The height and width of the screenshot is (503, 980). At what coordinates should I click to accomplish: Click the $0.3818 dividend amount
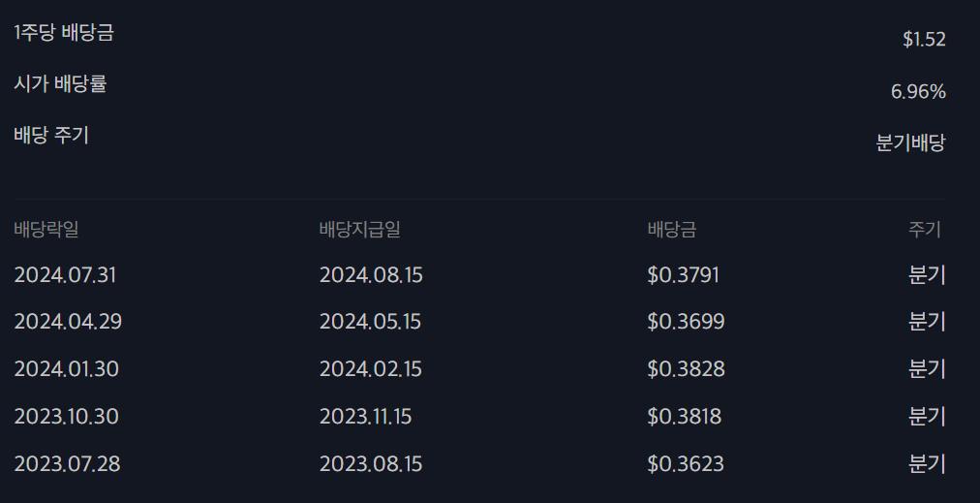point(685,417)
